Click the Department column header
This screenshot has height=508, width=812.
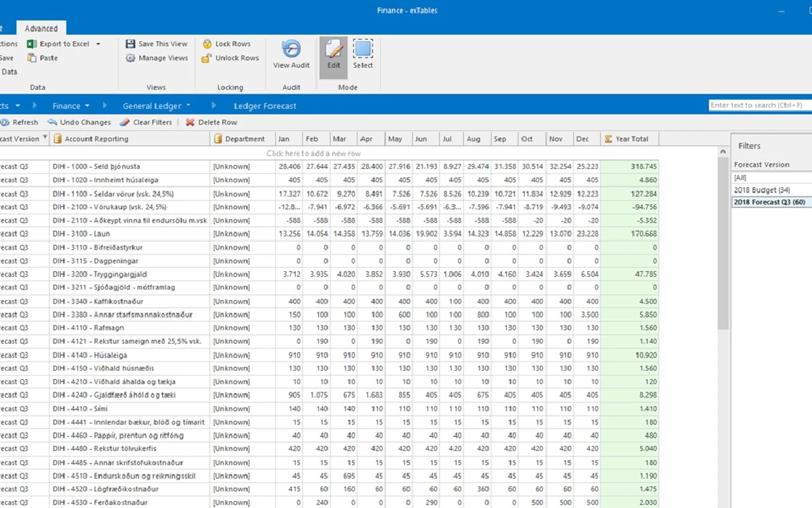click(x=243, y=139)
